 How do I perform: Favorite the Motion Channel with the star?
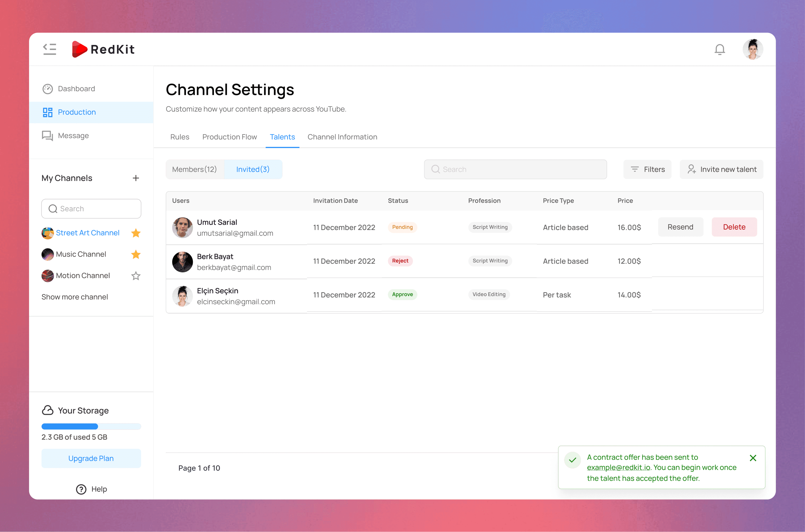136,276
